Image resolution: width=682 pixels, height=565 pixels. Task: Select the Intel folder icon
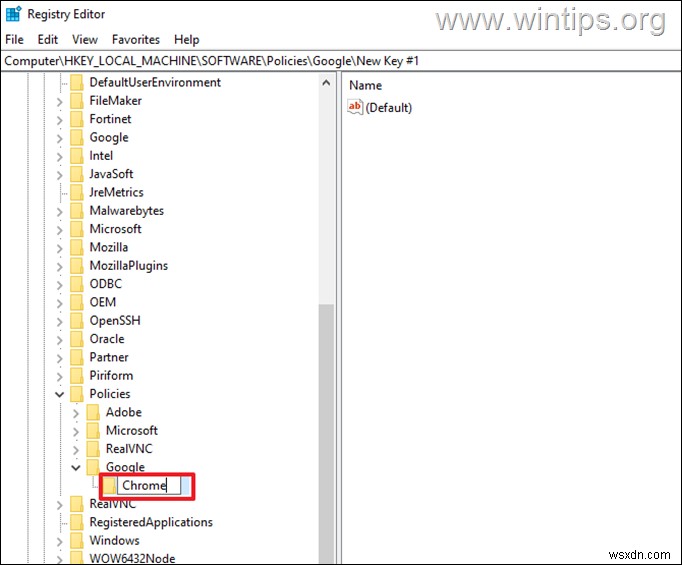(77, 155)
